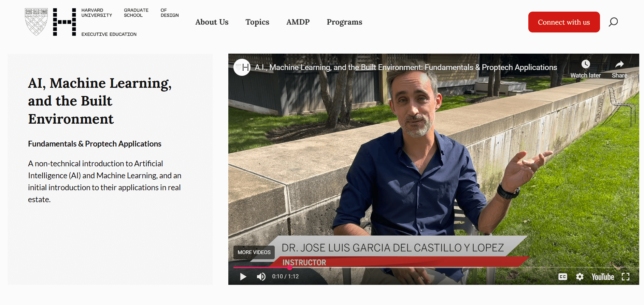This screenshot has height=305, width=644.
Task: Click the MORE VIDEOS button
Action: pyautogui.click(x=254, y=252)
